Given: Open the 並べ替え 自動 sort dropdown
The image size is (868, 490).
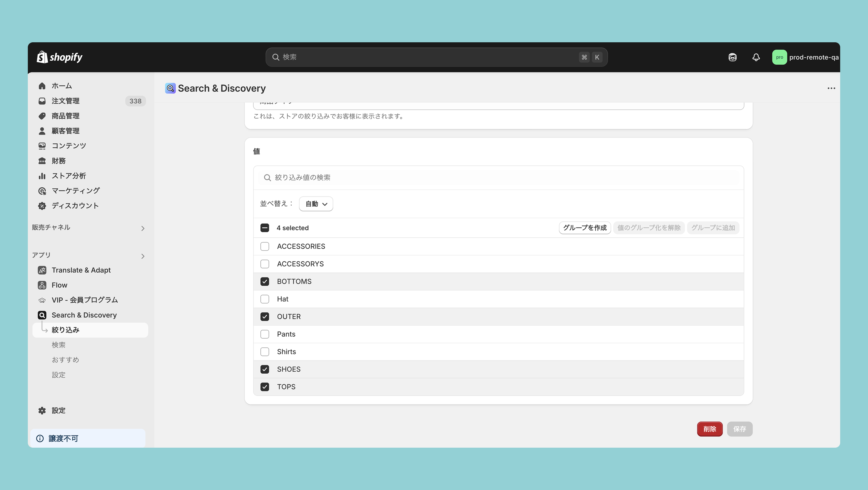Looking at the screenshot, I should 316,204.
